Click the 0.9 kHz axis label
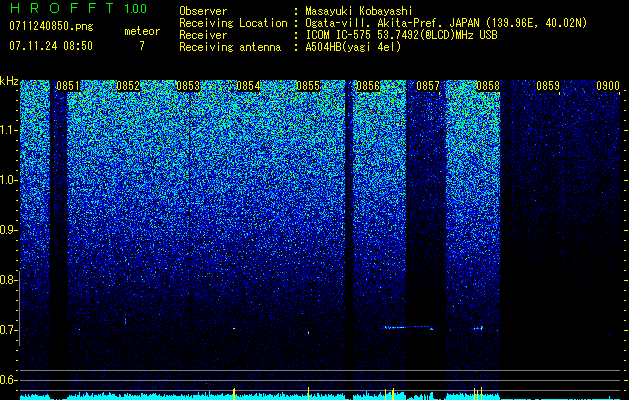The width and height of the screenshot is (629, 400). 8,230
